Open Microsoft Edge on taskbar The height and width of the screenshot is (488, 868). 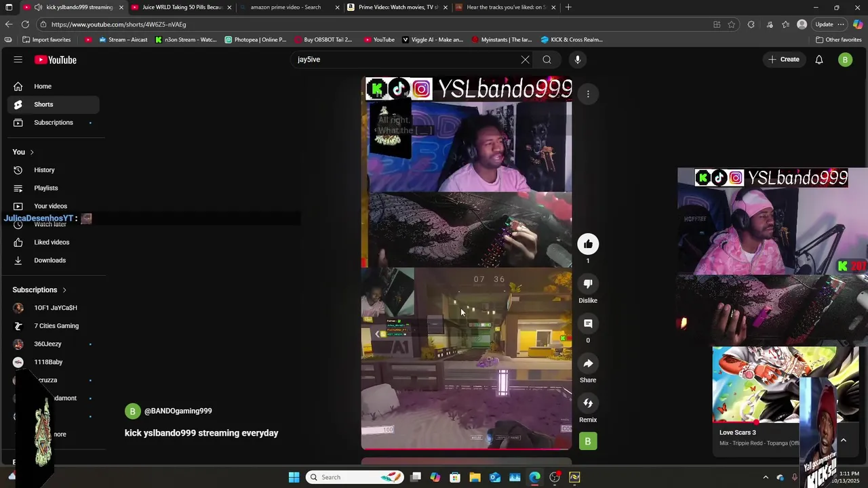coord(535,477)
